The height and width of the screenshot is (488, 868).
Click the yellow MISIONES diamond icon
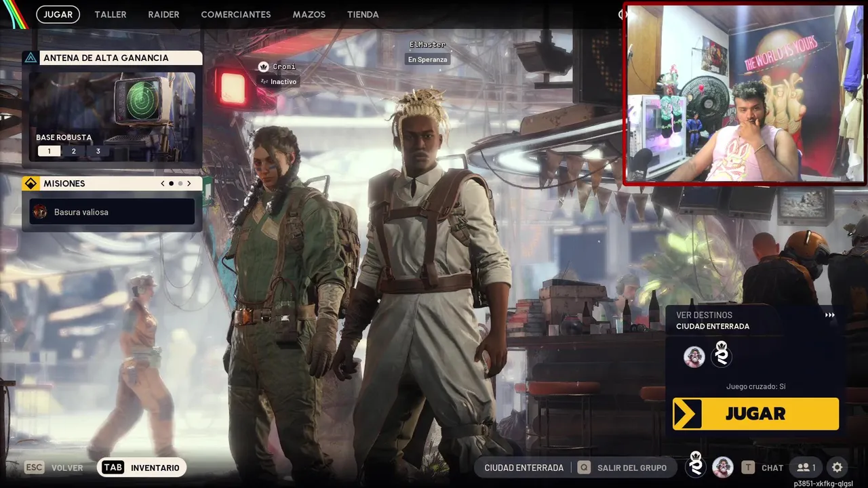pyautogui.click(x=31, y=184)
